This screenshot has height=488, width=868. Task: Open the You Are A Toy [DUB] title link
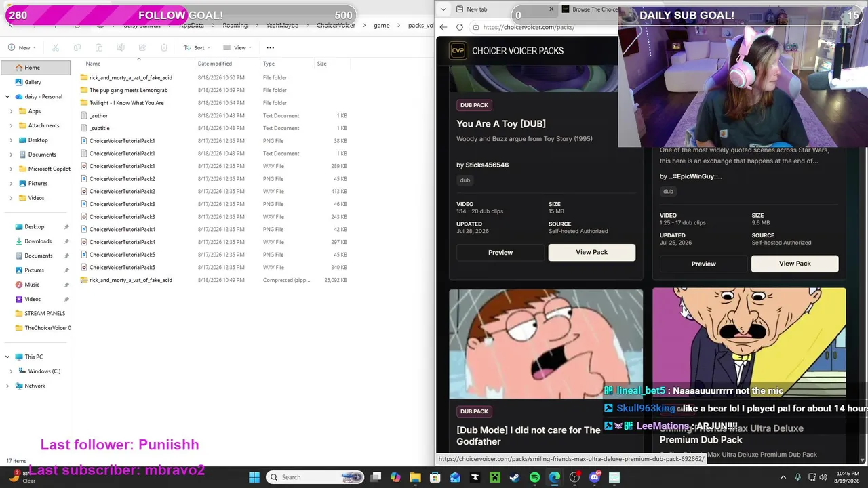(501, 124)
